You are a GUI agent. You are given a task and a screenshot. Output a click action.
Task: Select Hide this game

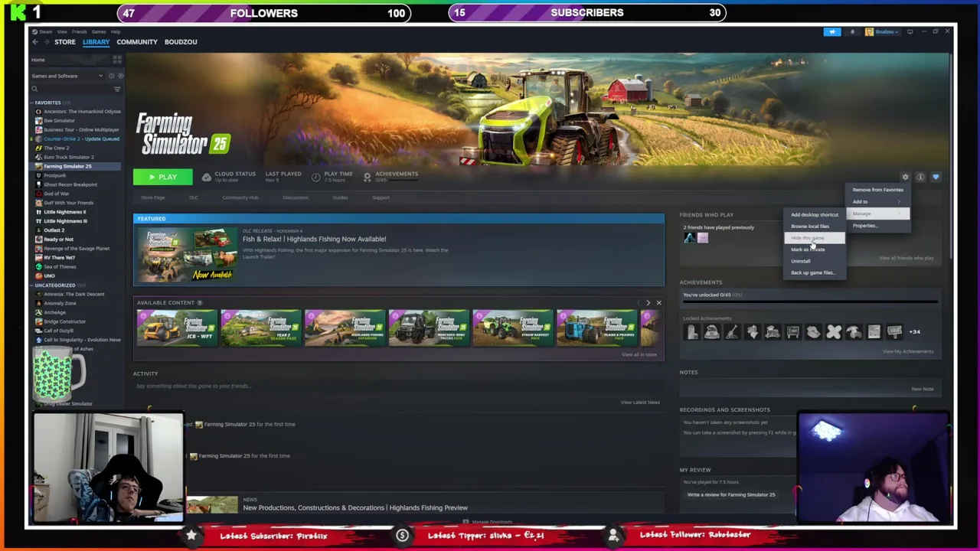(815, 238)
